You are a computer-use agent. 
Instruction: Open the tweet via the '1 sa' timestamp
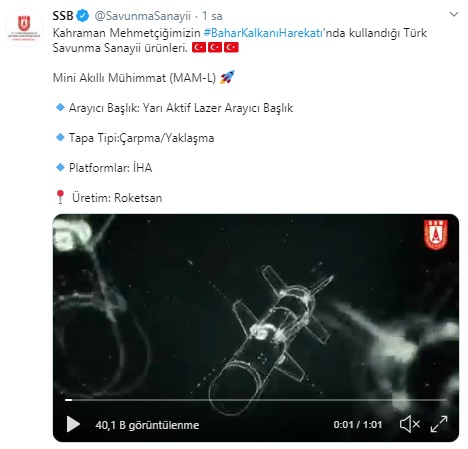212,16
